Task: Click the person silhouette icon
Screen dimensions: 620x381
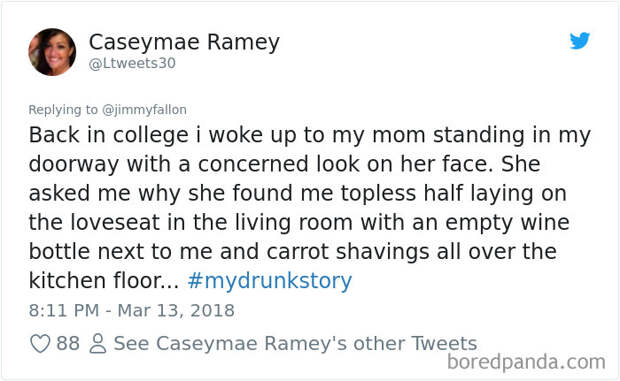Action: coord(98,343)
